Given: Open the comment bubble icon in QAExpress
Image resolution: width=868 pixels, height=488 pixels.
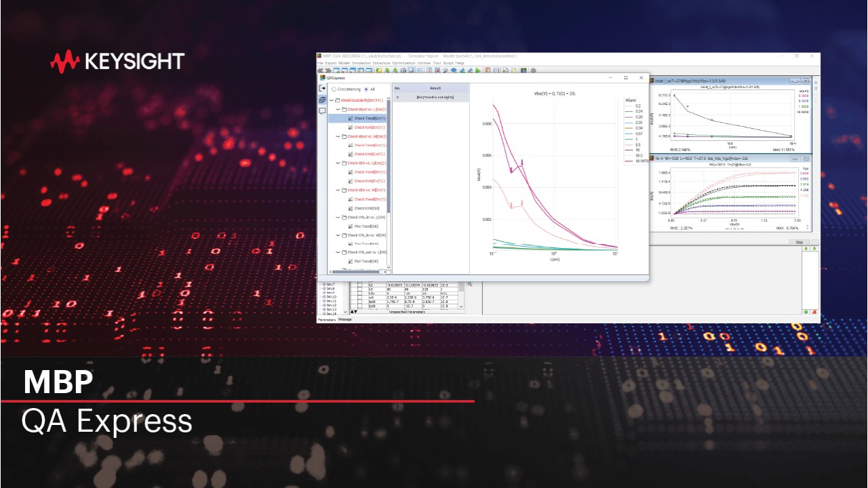Looking at the screenshot, I should pos(322,111).
